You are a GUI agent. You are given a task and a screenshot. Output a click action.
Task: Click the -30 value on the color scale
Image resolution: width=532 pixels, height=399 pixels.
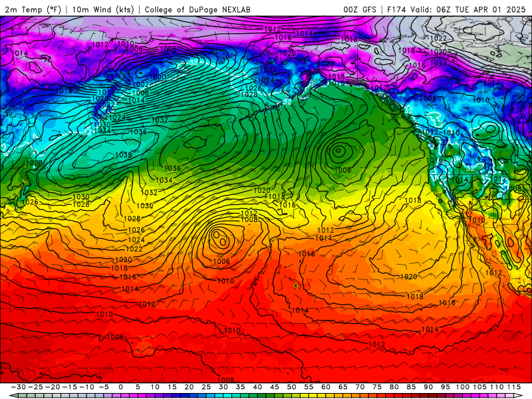coord(19,387)
